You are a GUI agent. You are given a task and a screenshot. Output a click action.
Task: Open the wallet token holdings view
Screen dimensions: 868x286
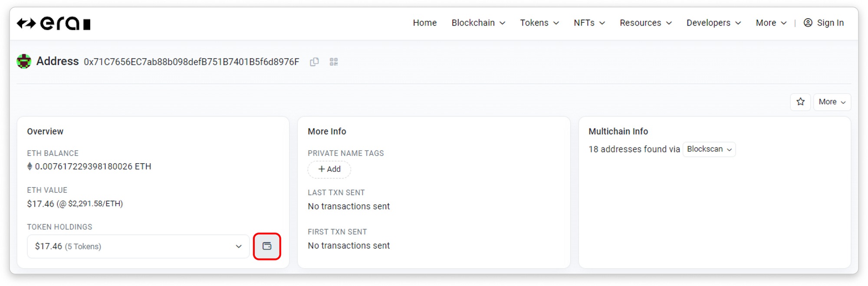click(267, 247)
